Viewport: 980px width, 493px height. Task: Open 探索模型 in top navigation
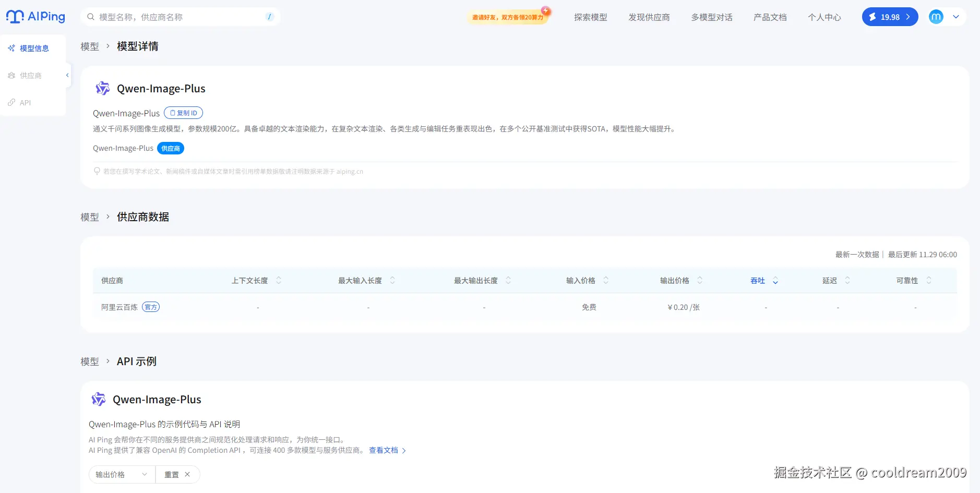[x=591, y=17]
